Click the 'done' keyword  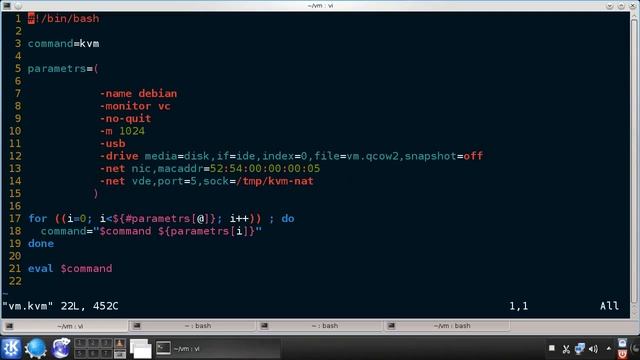coord(41,244)
